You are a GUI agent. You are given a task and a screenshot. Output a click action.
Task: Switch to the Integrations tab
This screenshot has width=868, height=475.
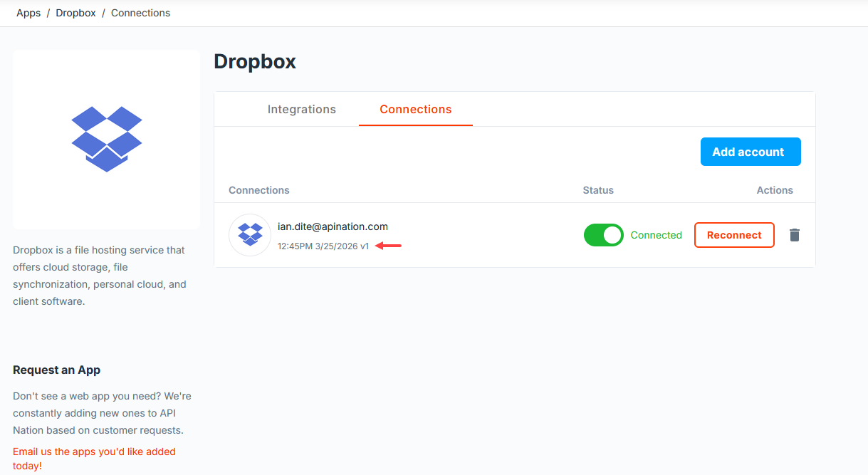coord(302,109)
